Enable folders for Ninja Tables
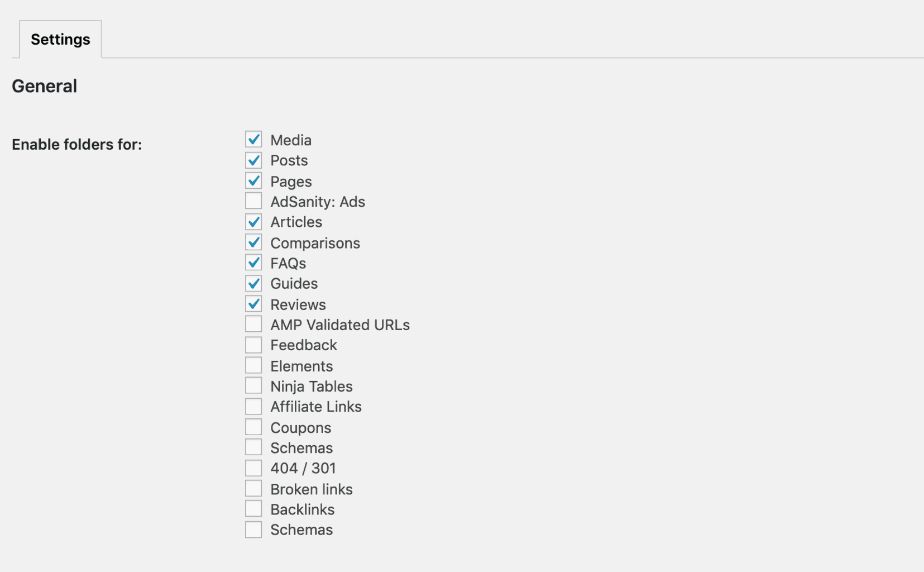Viewport: 924px width, 572px height. coord(253,386)
